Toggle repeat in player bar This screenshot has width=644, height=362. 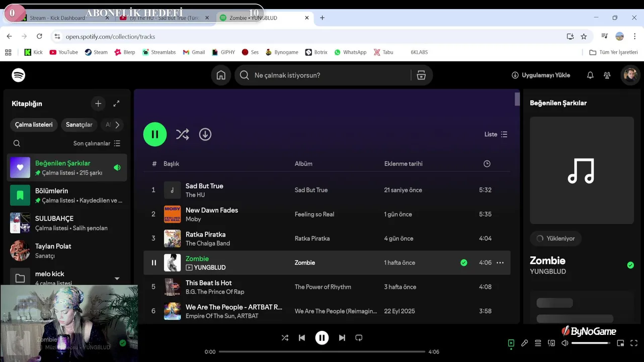(x=359, y=338)
